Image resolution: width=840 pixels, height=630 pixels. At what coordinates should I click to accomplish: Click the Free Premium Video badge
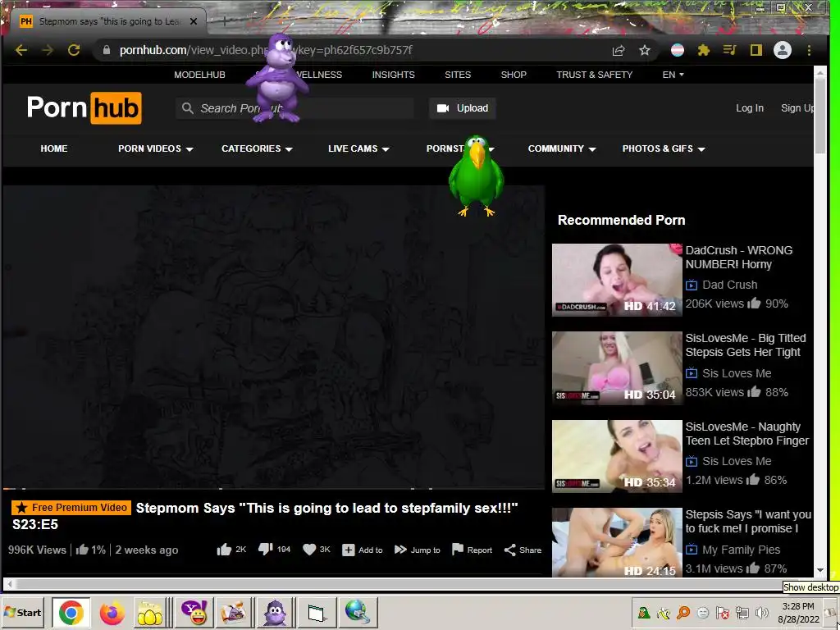click(71, 507)
